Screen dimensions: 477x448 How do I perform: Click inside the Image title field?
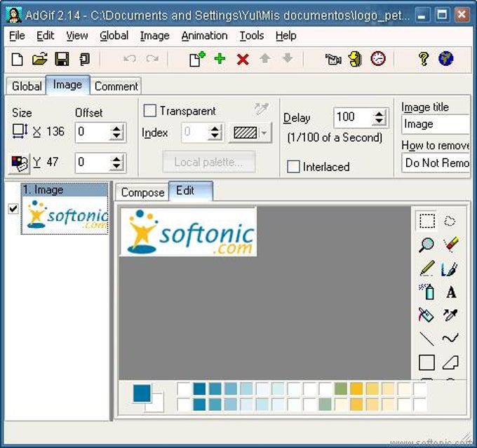(x=436, y=124)
